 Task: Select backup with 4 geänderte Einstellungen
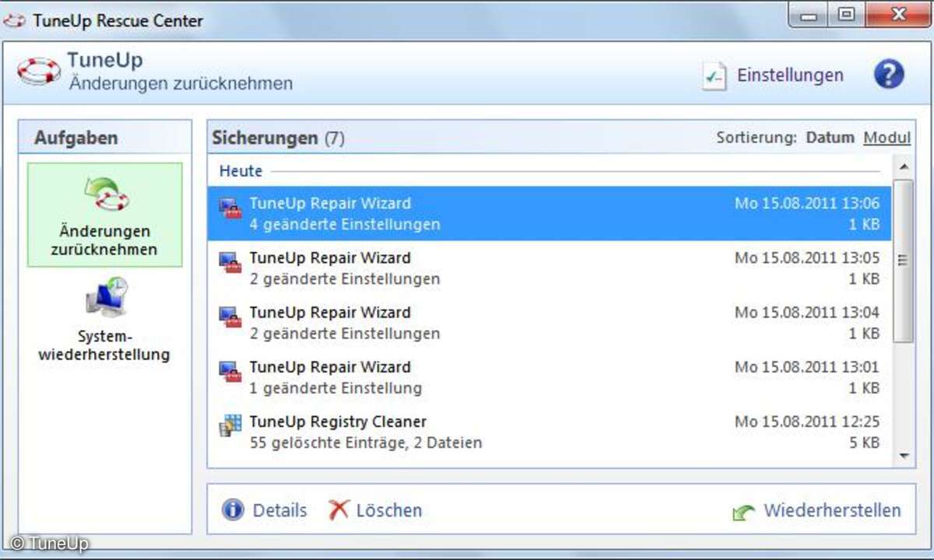pyautogui.click(x=550, y=213)
